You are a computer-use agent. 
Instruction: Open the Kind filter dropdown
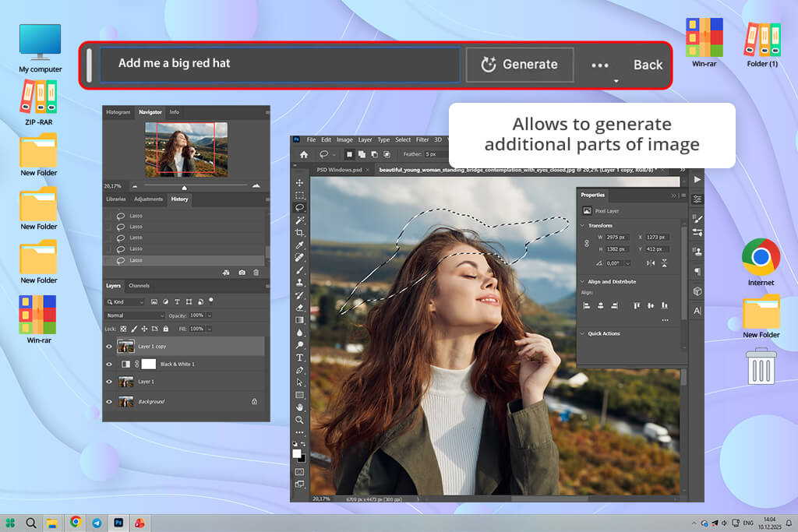[125, 301]
